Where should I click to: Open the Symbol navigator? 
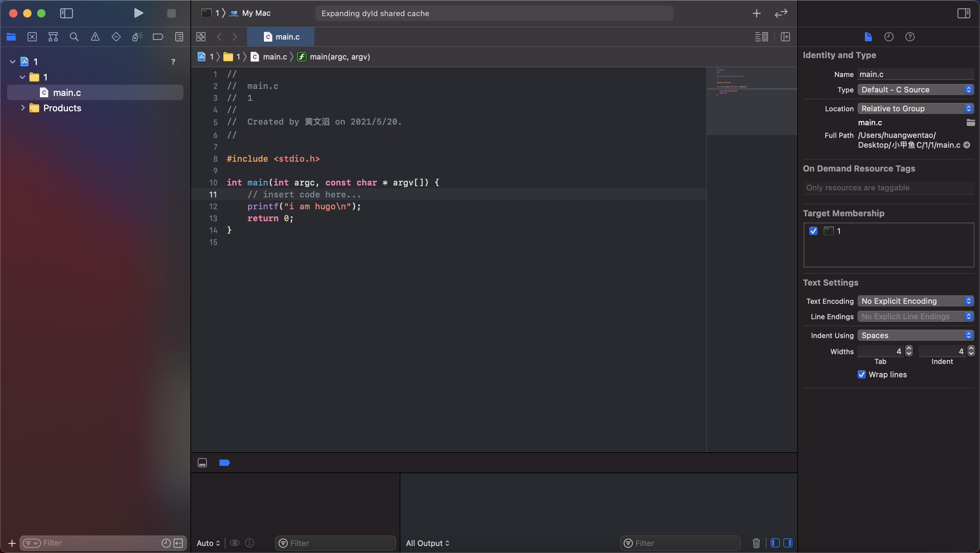tap(53, 37)
